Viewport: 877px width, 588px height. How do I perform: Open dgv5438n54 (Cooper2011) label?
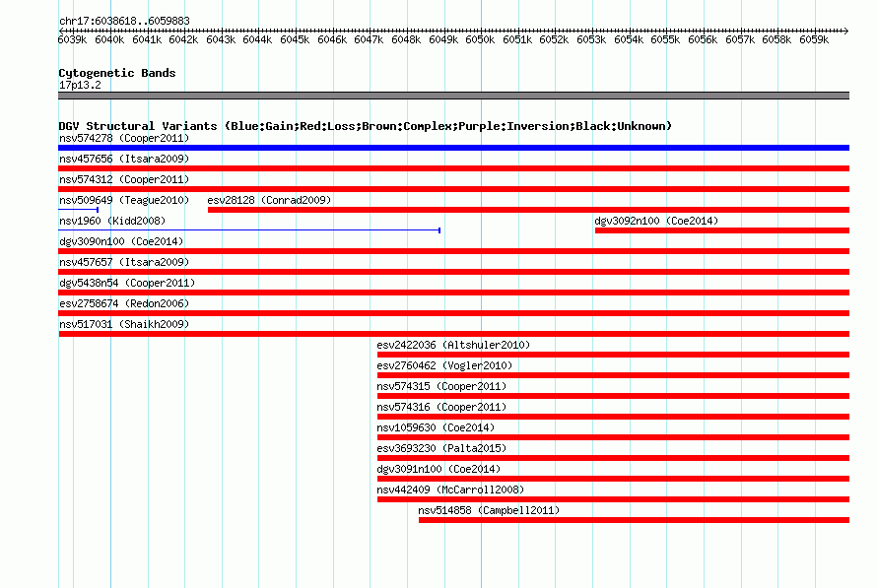127,283
